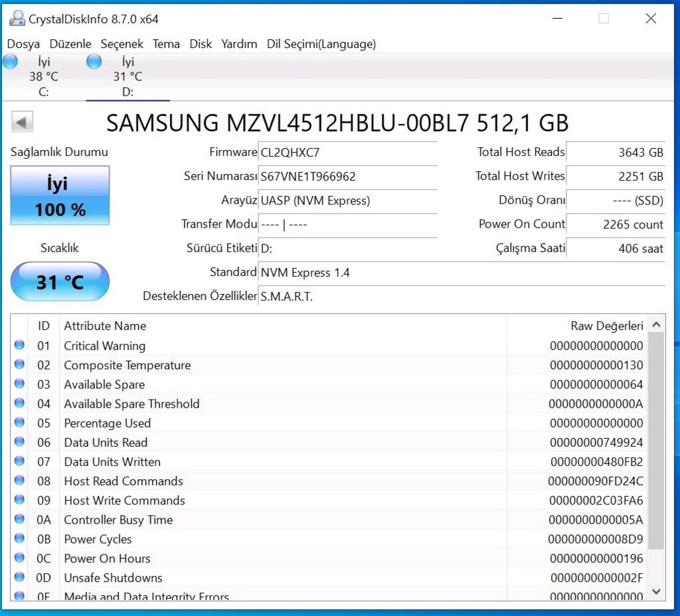Open Dil Seçimi(Language) menu
The width and height of the screenshot is (680, 616).
tap(321, 44)
